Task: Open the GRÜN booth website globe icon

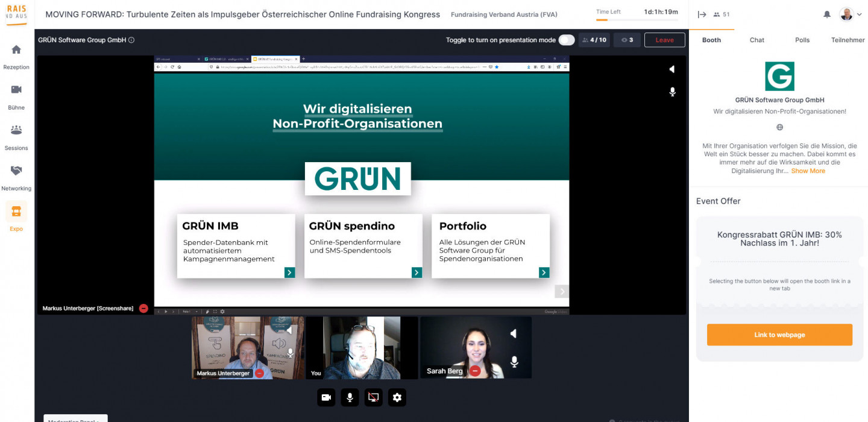Action: [x=779, y=127]
